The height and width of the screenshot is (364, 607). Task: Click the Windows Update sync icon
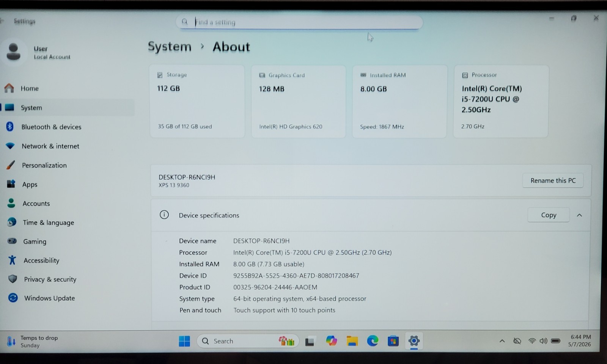pos(13,298)
